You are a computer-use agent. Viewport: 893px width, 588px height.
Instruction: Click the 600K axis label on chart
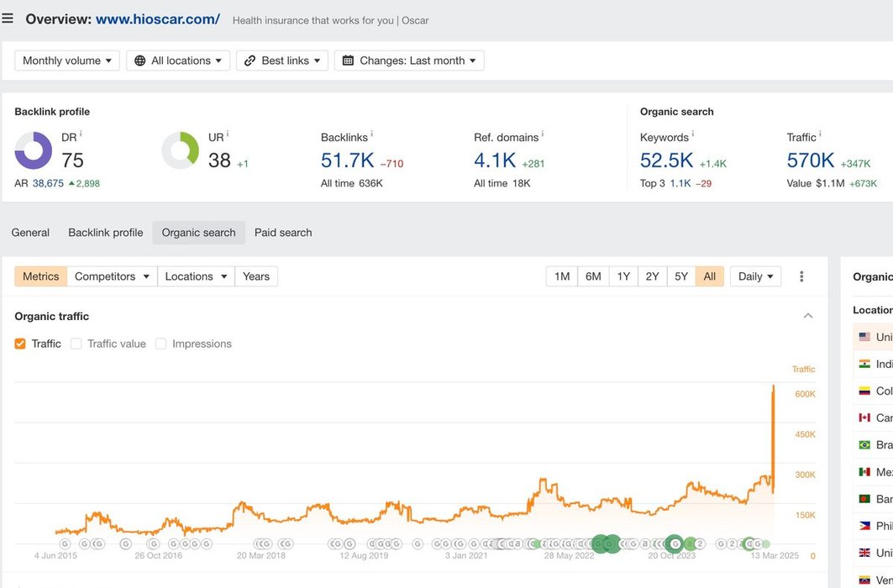(806, 394)
